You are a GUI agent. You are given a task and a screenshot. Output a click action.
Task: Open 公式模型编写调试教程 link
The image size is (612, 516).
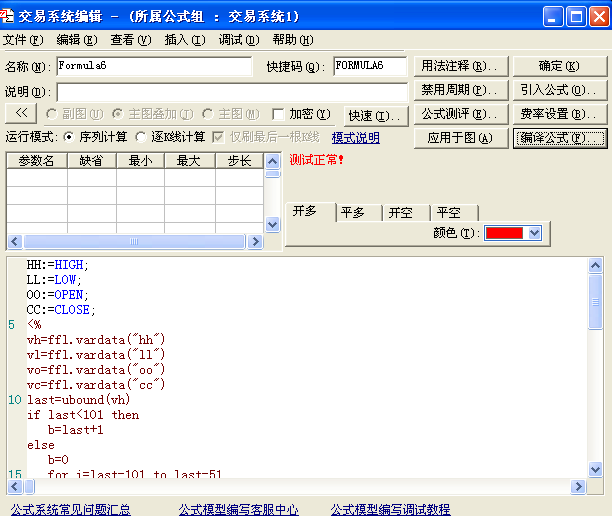coord(391,509)
